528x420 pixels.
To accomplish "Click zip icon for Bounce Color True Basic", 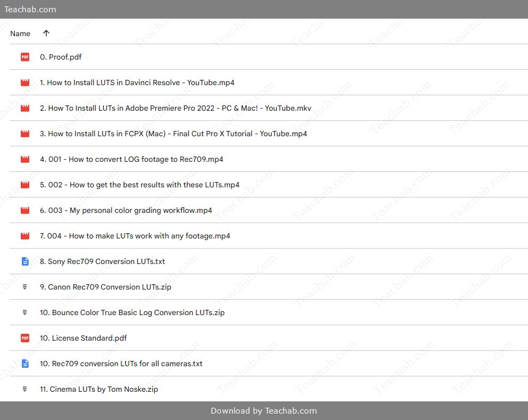I will click(25, 312).
